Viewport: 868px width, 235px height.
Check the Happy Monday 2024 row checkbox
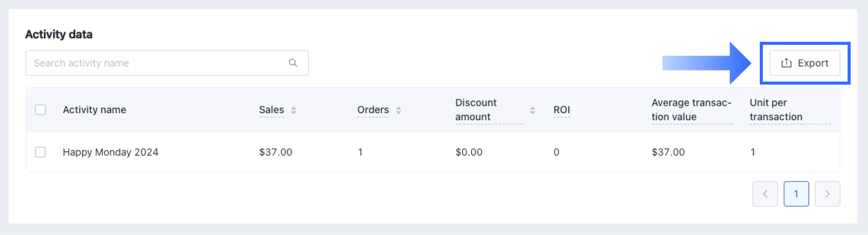click(x=40, y=152)
